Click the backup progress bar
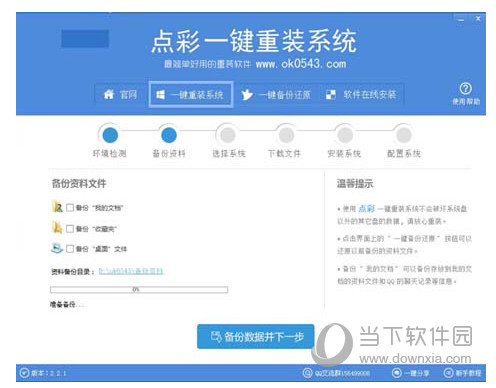This screenshot has width=496, height=388. (139, 290)
